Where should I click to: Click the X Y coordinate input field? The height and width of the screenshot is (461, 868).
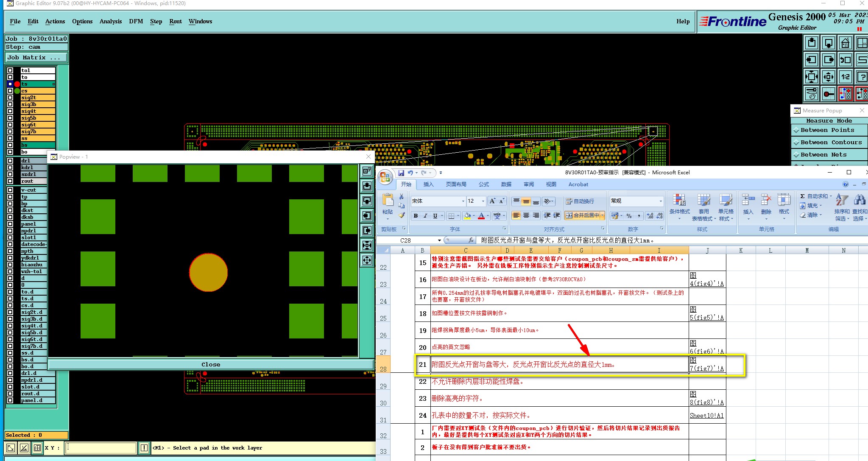click(x=101, y=447)
